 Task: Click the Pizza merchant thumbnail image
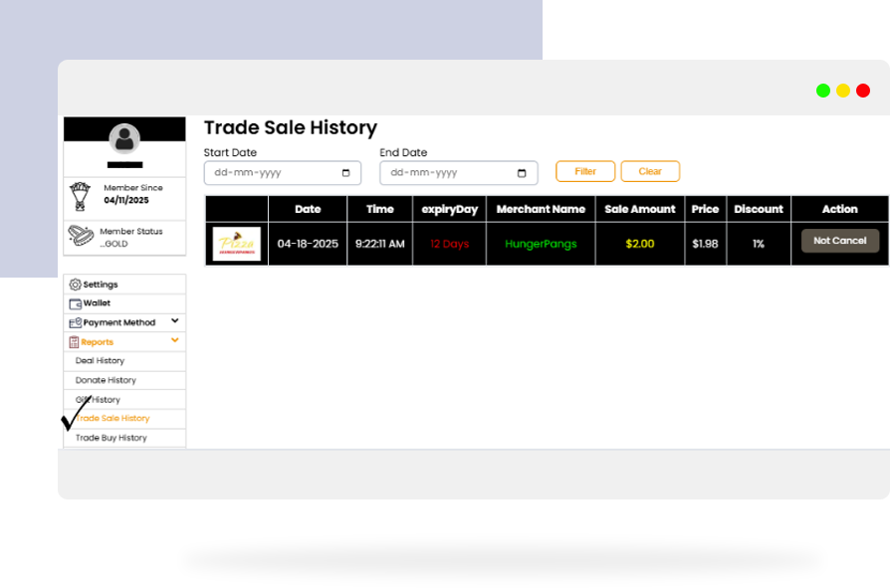click(x=237, y=244)
